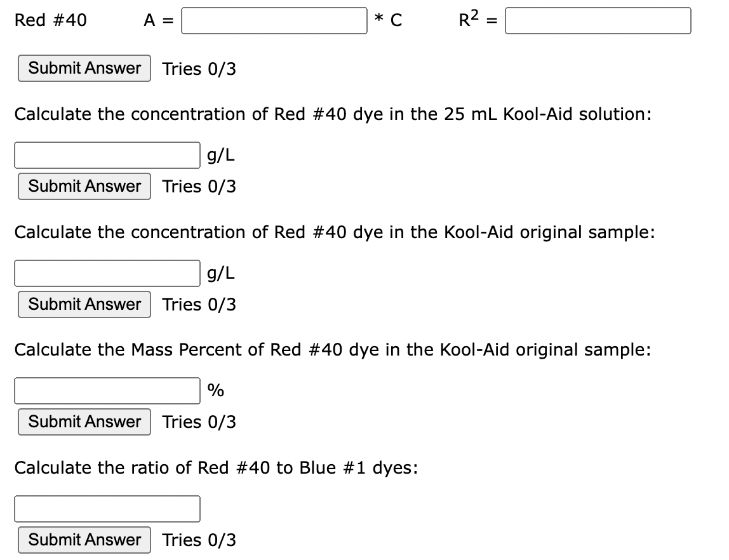Click the 25 mL solution concentration field
729x560 pixels.
pos(107,155)
